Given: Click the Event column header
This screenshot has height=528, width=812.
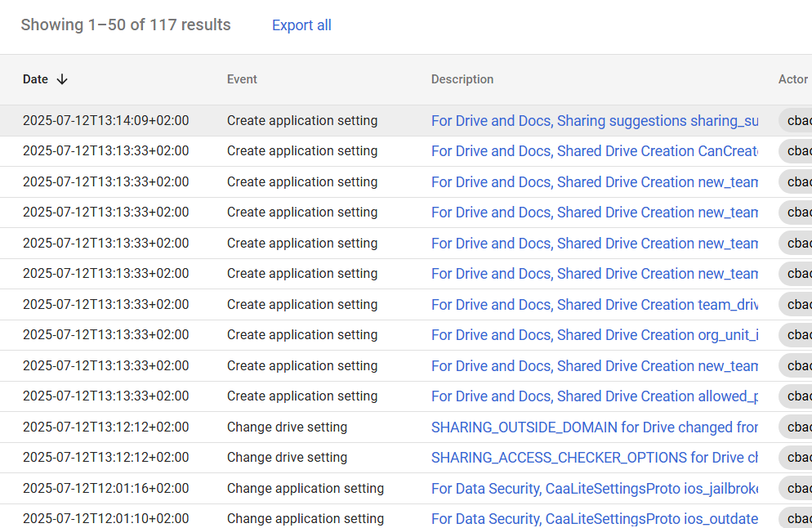Looking at the screenshot, I should pos(241,78).
